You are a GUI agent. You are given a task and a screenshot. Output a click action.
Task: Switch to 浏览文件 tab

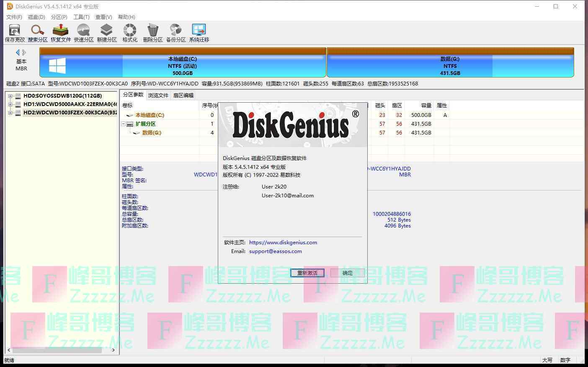coord(158,96)
